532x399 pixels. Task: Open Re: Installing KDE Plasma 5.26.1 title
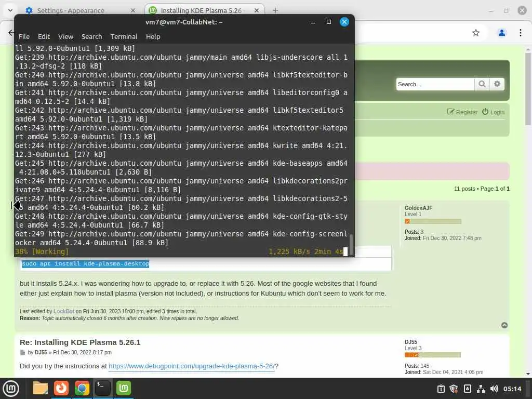click(80, 342)
